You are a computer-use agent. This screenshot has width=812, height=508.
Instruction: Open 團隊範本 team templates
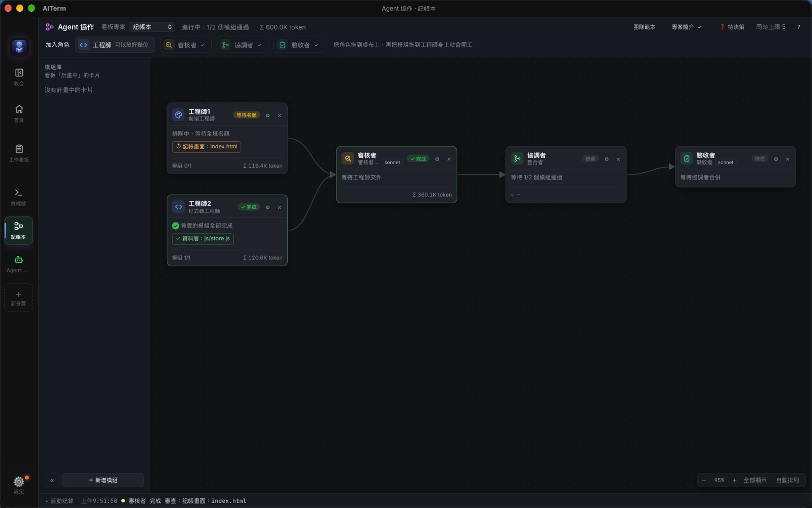pyautogui.click(x=644, y=27)
